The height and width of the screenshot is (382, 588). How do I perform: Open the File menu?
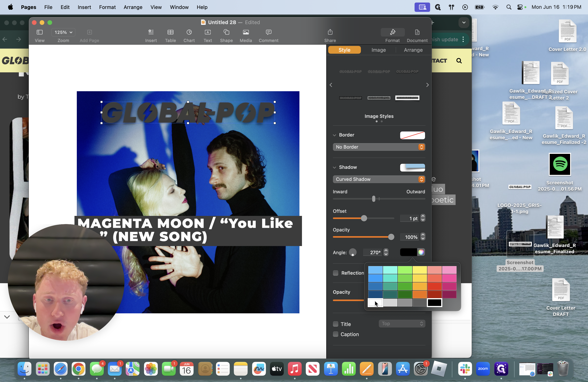pyautogui.click(x=48, y=7)
